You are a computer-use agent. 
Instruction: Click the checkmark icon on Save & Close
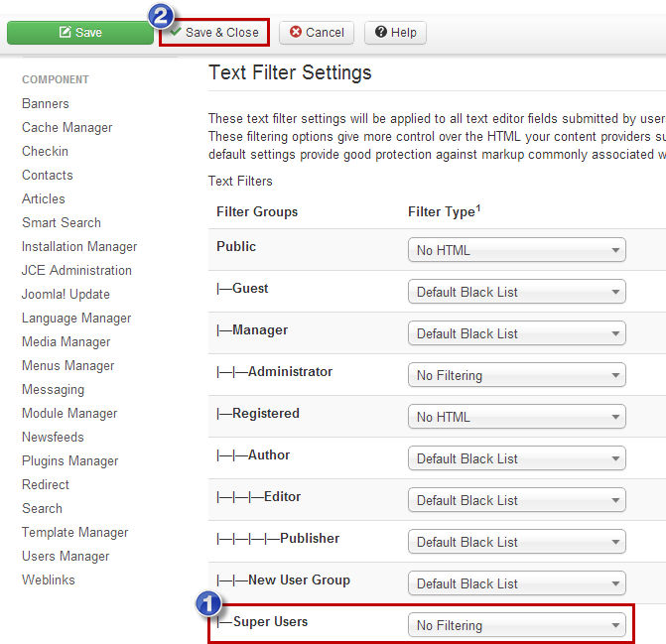point(176,32)
